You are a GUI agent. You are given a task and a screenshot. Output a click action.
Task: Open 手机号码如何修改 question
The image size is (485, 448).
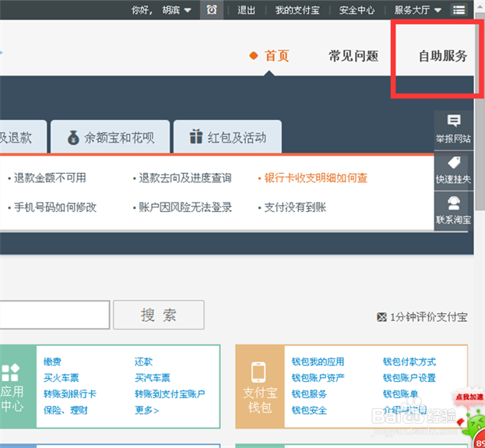click(55, 207)
